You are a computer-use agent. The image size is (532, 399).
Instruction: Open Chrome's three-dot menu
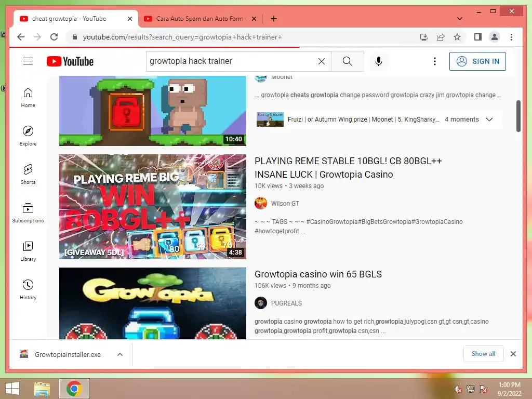pos(511,37)
